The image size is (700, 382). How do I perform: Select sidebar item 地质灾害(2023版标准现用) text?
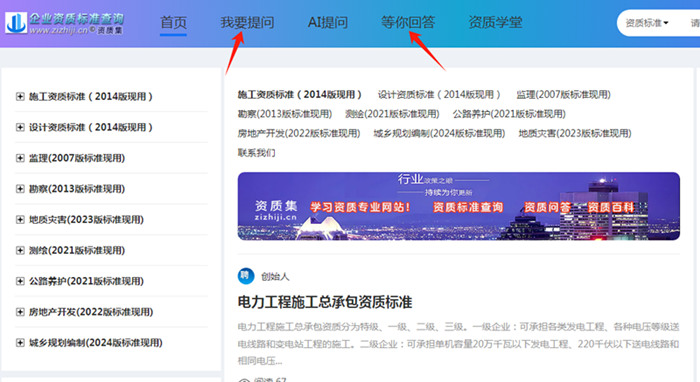[x=86, y=220]
